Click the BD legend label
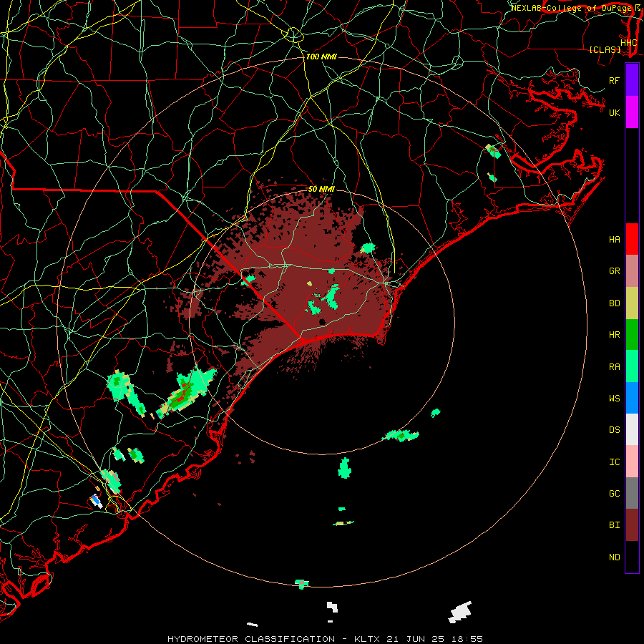 [x=614, y=303]
